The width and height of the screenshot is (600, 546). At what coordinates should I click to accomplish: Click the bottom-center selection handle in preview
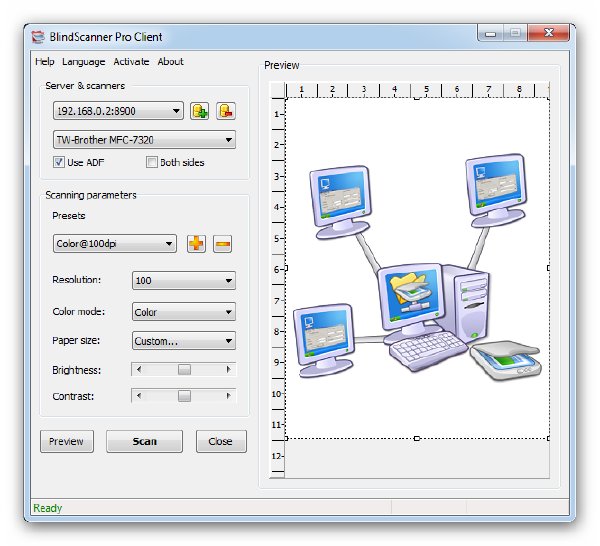[x=417, y=438]
